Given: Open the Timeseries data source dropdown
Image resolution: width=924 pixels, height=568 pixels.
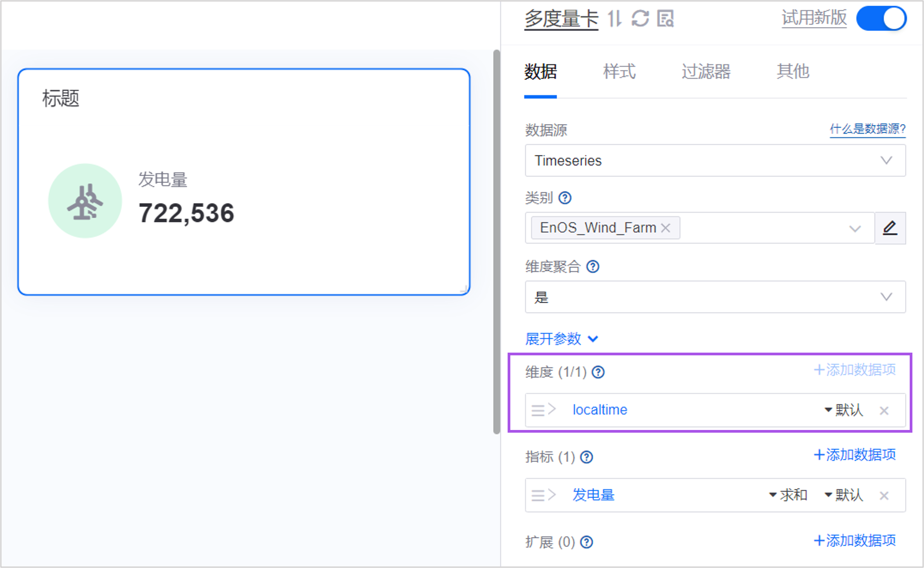Looking at the screenshot, I should pos(715,160).
